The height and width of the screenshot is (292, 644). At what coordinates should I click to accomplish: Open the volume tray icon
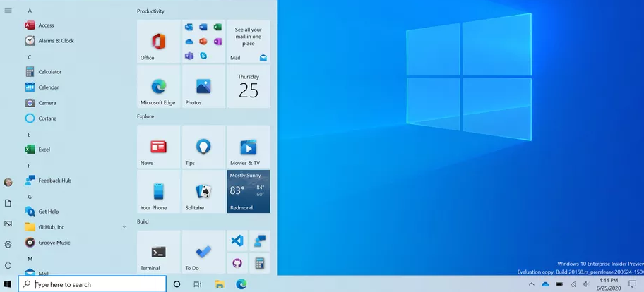(x=587, y=284)
